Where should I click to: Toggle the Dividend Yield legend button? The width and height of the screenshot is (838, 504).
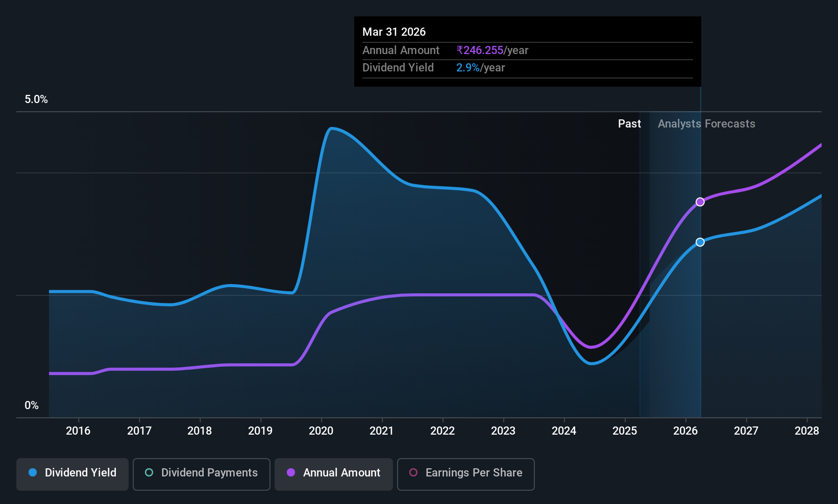pyautogui.click(x=72, y=474)
